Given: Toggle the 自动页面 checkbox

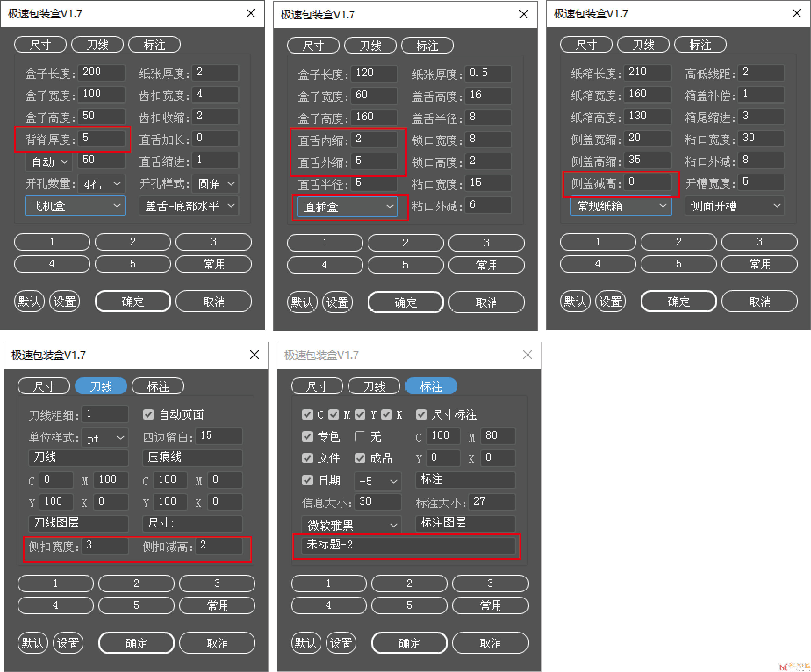Looking at the screenshot, I should [x=148, y=414].
